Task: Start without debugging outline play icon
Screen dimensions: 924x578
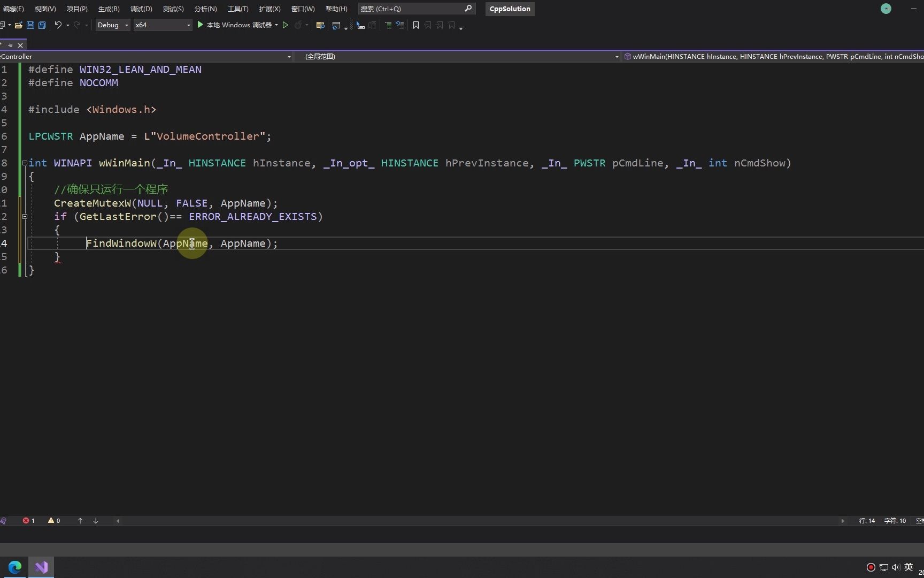Action: point(286,25)
